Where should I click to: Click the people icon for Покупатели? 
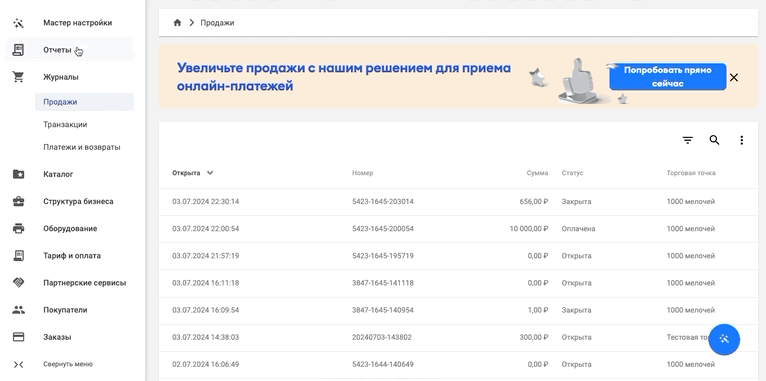point(19,310)
